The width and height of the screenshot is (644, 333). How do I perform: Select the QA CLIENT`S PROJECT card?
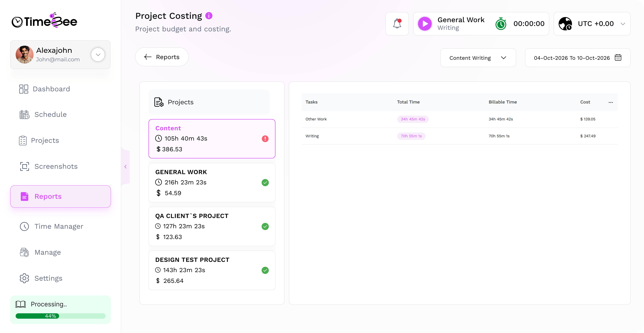pyautogui.click(x=212, y=226)
